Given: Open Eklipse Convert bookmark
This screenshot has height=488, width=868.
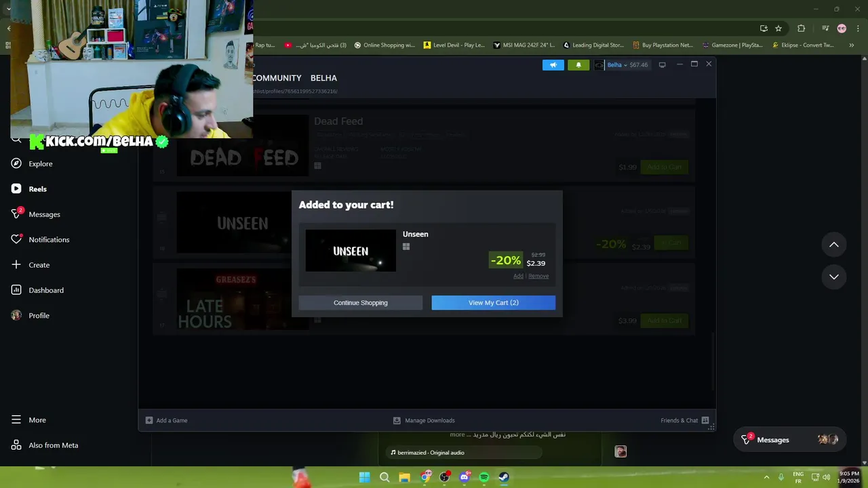Looking at the screenshot, I should click(803, 45).
